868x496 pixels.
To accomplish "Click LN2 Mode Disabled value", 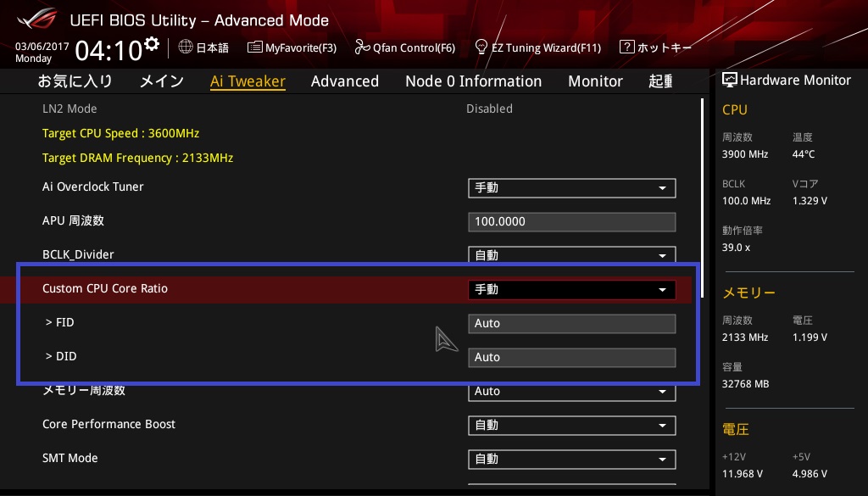I will coord(489,109).
